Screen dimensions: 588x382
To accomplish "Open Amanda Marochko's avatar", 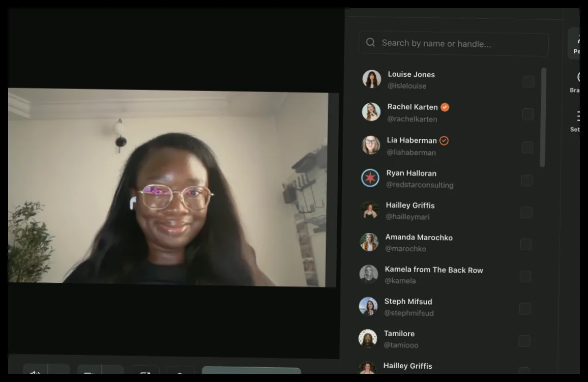I will (369, 242).
